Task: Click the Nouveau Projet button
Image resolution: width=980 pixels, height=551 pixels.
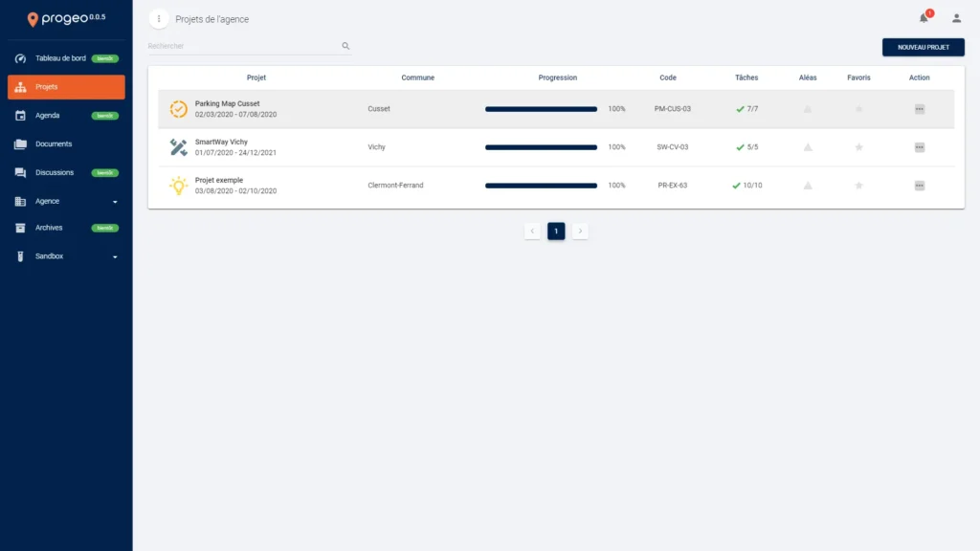Action: pos(923,47)
